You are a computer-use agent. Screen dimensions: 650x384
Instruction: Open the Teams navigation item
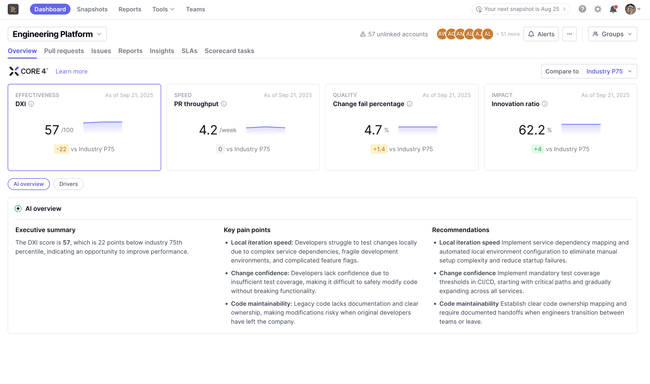195,9
